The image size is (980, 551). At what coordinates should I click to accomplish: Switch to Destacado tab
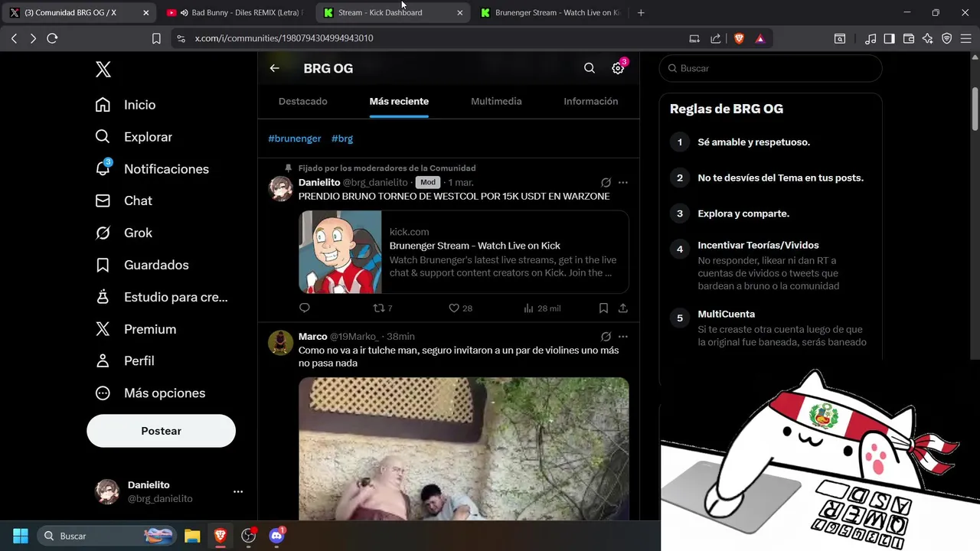(303, 101)
